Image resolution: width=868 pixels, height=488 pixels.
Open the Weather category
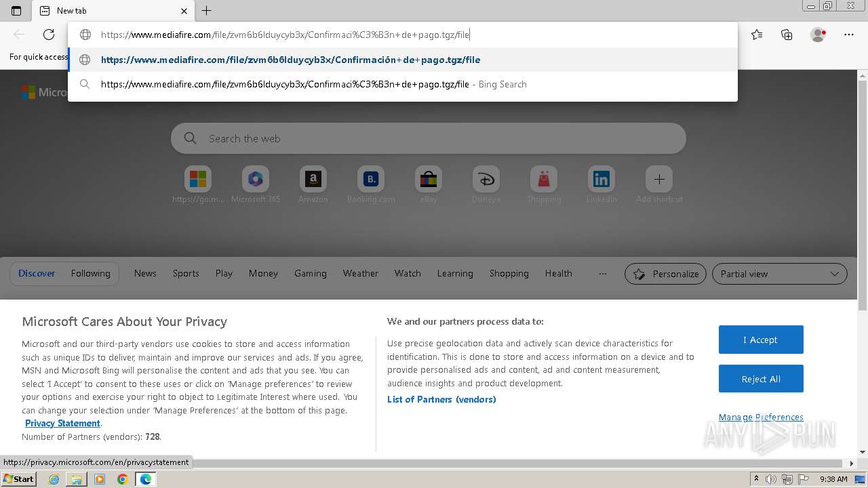click(361, 273)
